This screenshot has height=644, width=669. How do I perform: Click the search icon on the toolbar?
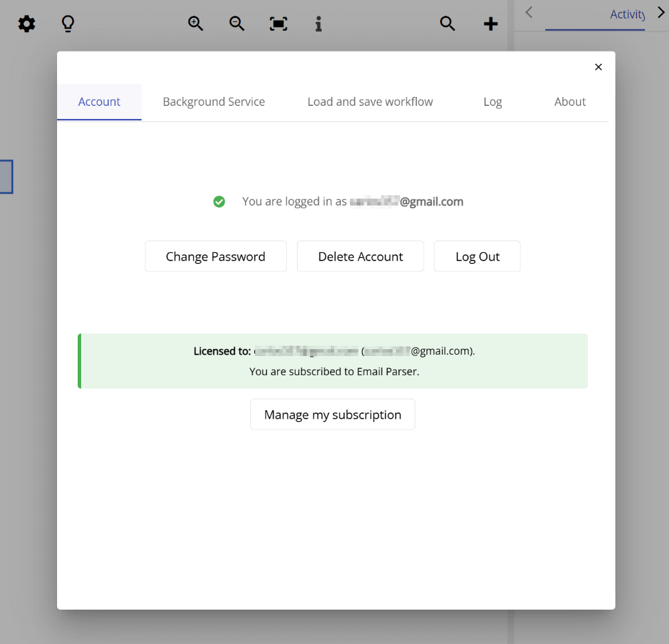[x=447, y=23]
